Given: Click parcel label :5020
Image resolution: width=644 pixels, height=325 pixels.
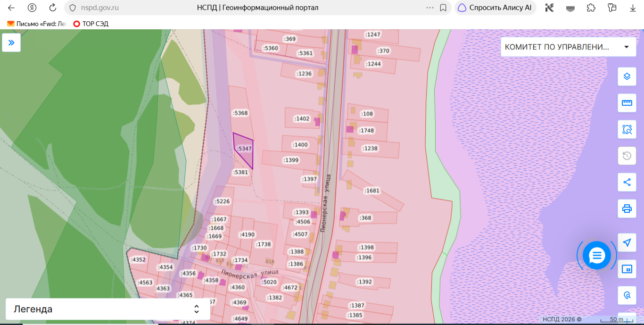Looking at the screenshot, I should pyautogui.click(x=269, y=283).
